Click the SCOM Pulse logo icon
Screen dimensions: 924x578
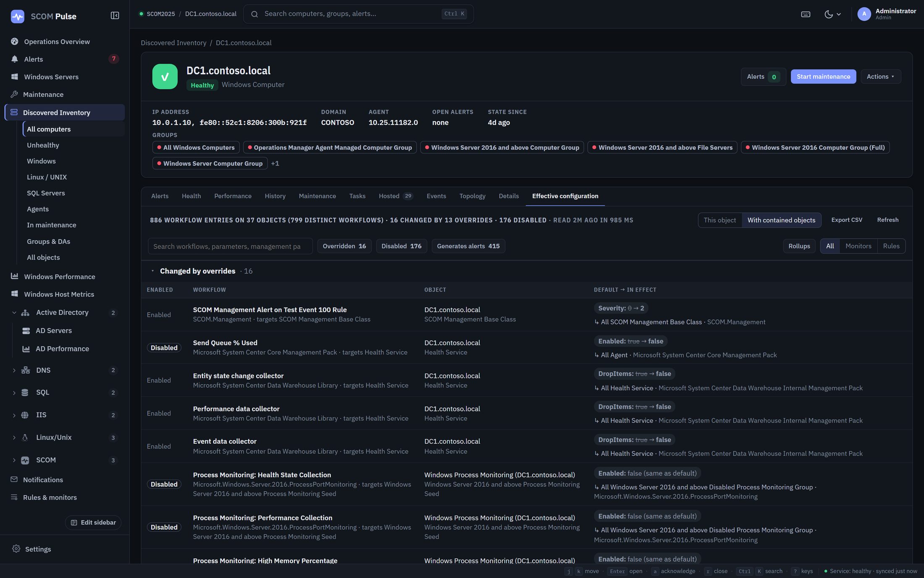17,16
